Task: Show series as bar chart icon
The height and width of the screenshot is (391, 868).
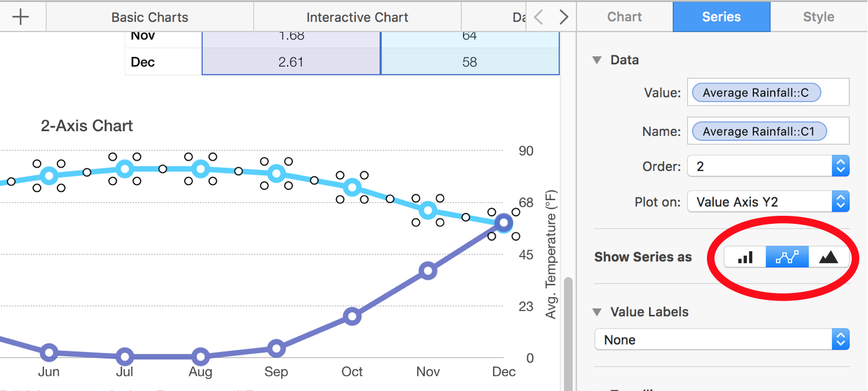Action: [745, 257]
